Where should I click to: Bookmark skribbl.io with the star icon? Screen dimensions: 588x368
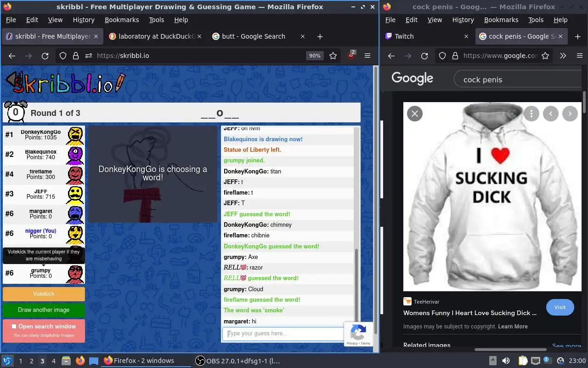tap(334, 56)
